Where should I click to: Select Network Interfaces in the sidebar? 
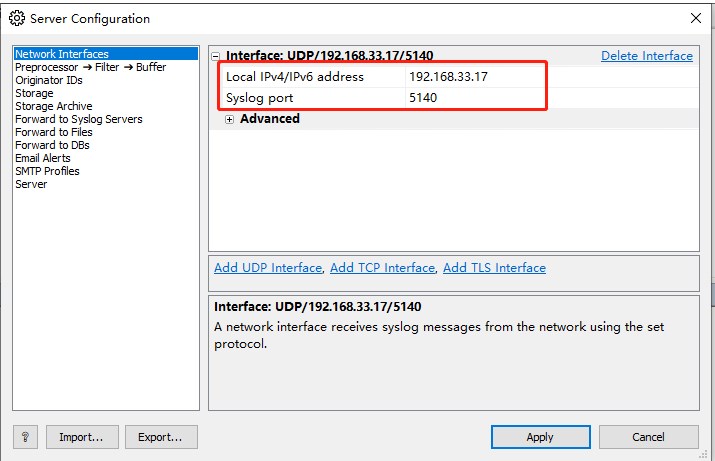coord(62,54)
